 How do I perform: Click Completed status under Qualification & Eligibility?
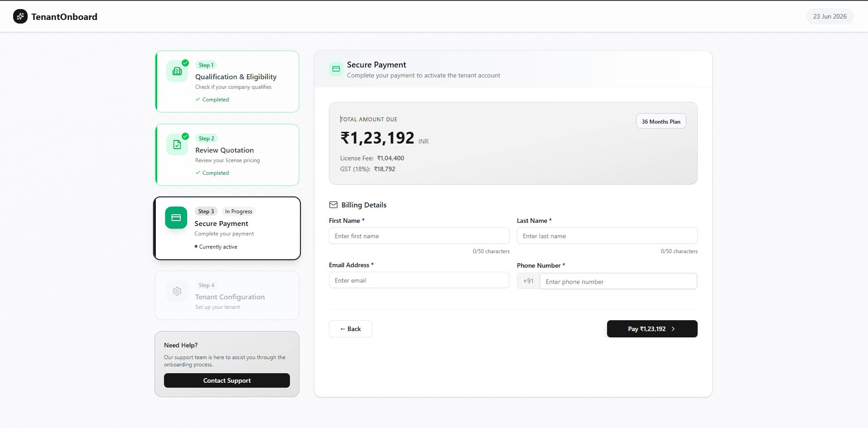click(x=212, y=100)
